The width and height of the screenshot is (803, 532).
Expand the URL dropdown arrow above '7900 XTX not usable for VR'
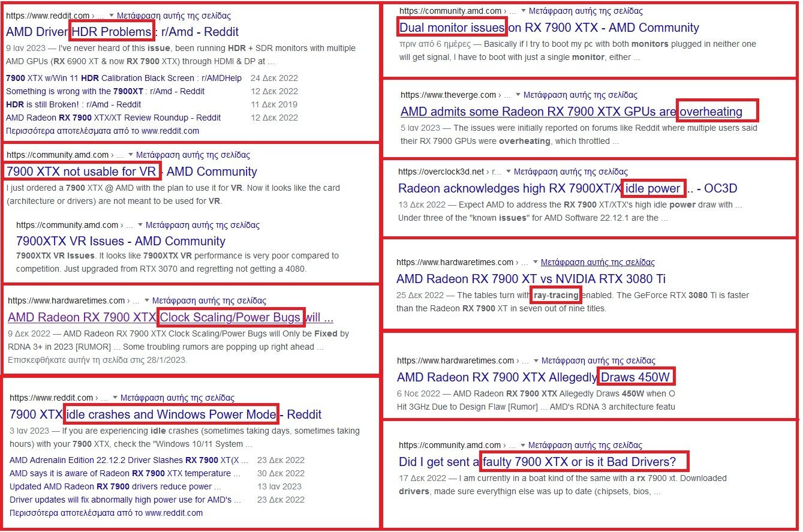[131, 155]
